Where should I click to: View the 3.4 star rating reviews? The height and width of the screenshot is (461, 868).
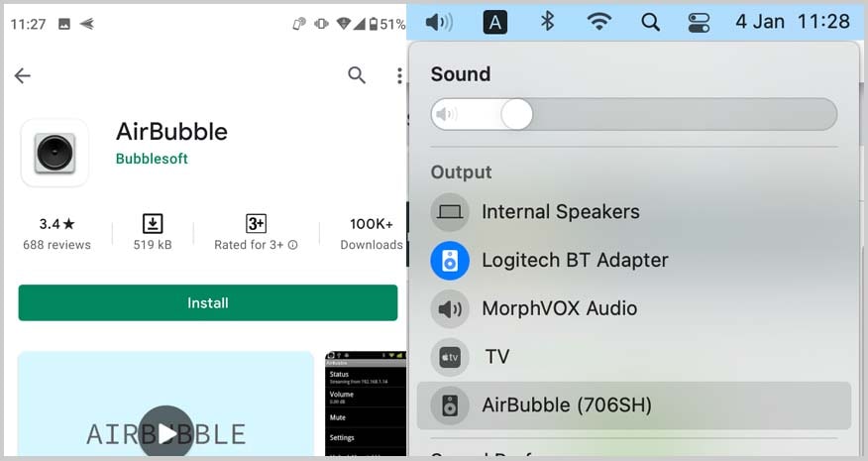pos(56,224)
